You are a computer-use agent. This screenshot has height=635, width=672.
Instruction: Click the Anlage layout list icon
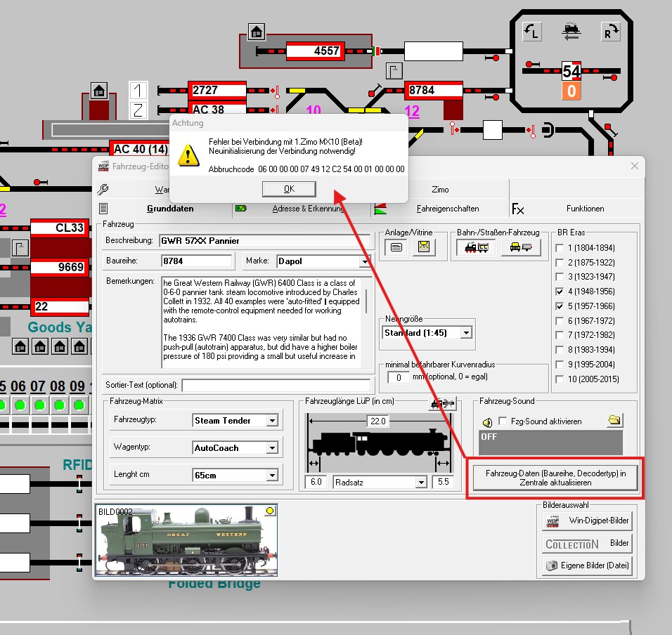click(x=396, y=247)
